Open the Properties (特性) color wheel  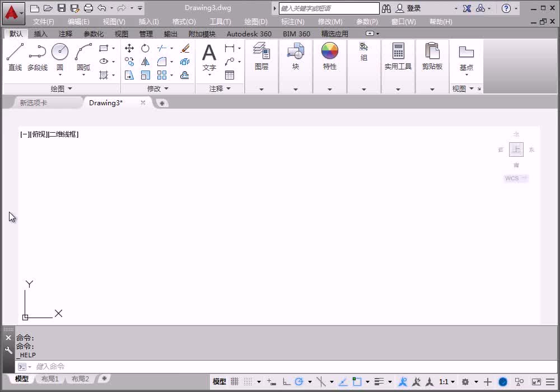click(330, 51)
